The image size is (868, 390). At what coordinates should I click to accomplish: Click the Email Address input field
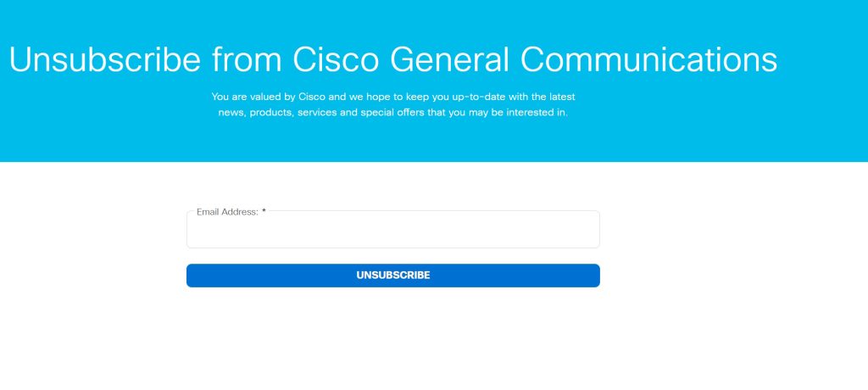392,232
